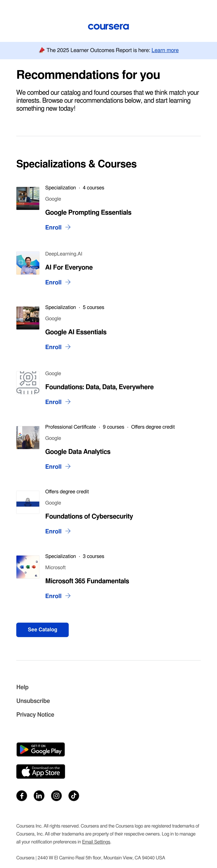Open the Help footer link
The height and width of the screenshot is (868, 217).
coord(22,687)
